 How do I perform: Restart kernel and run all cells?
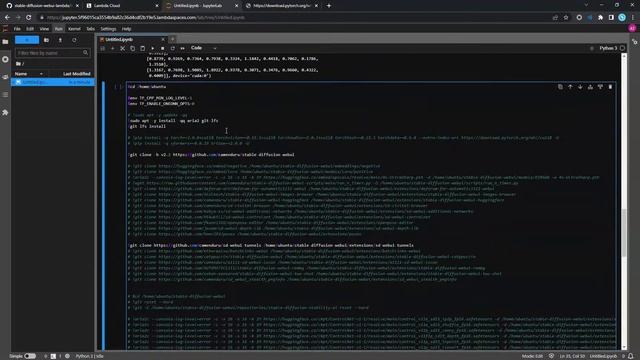(x=182, y=48)
